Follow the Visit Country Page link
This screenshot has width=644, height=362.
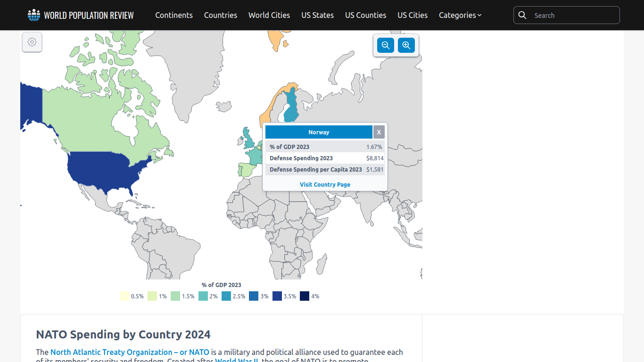pos(325,184)
